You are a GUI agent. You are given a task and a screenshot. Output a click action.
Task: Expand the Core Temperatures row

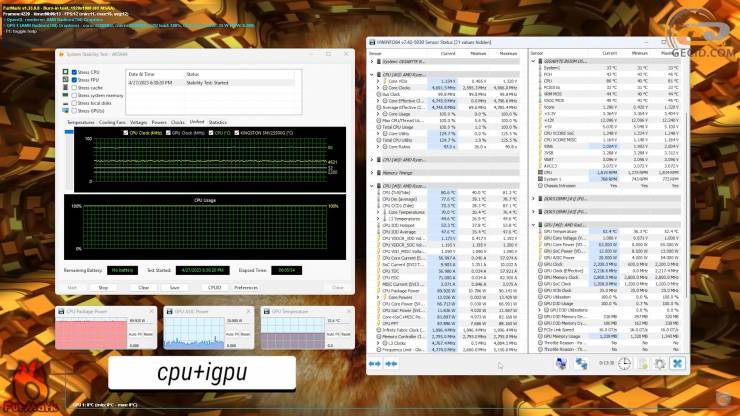[x=378, y=212]
